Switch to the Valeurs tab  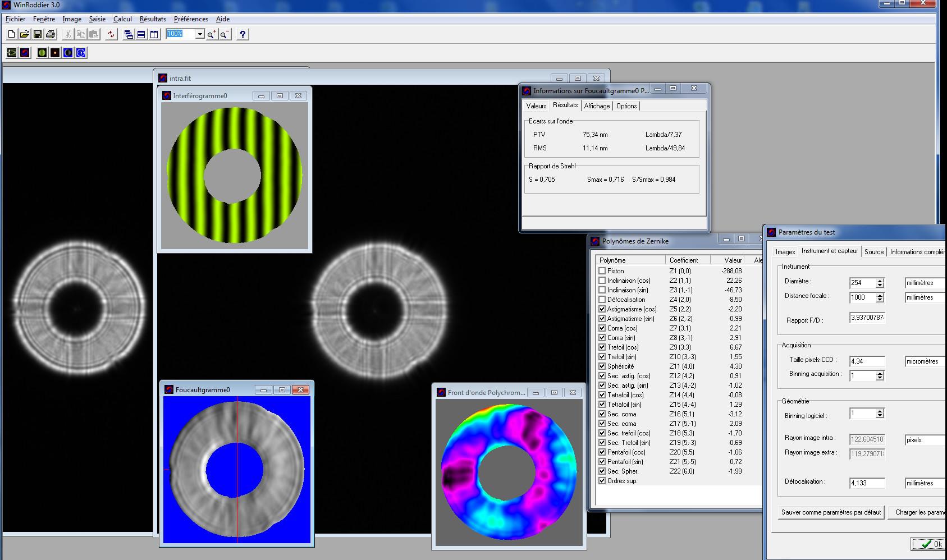point(536,106)
